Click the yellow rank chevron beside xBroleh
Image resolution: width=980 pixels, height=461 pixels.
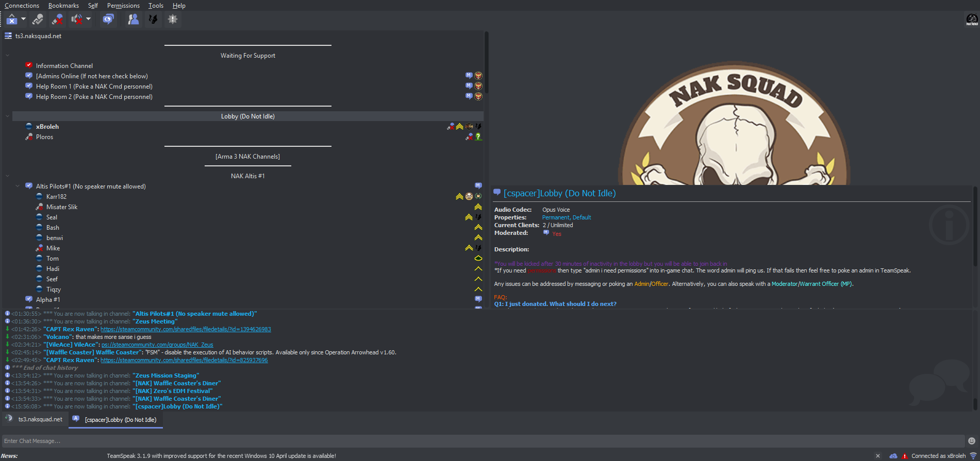459,126
